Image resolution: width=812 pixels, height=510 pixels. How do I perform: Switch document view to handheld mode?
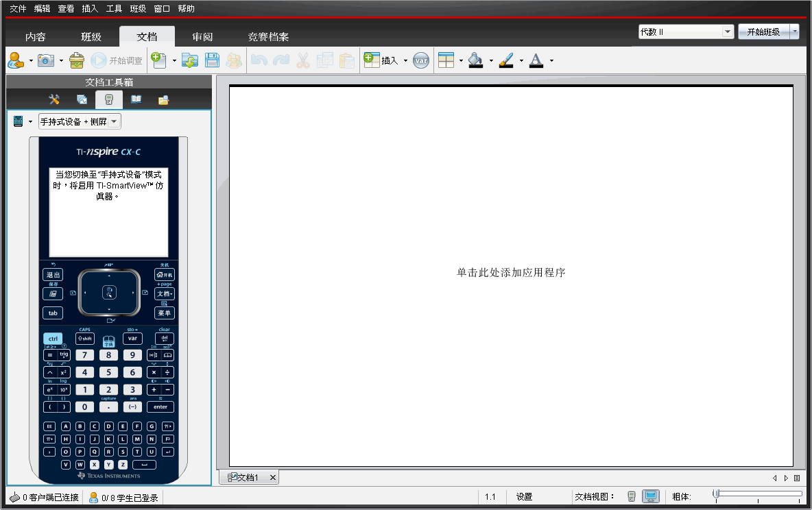point(630,496)
